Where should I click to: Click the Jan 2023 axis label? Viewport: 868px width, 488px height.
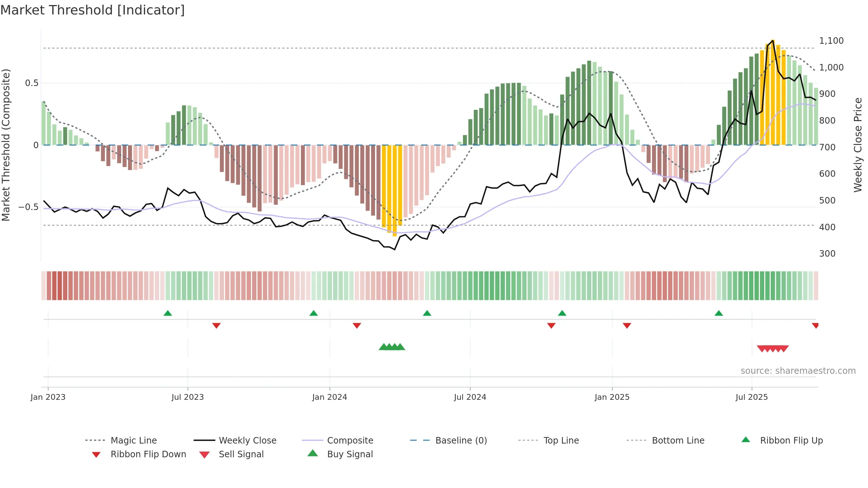point(48,397)
